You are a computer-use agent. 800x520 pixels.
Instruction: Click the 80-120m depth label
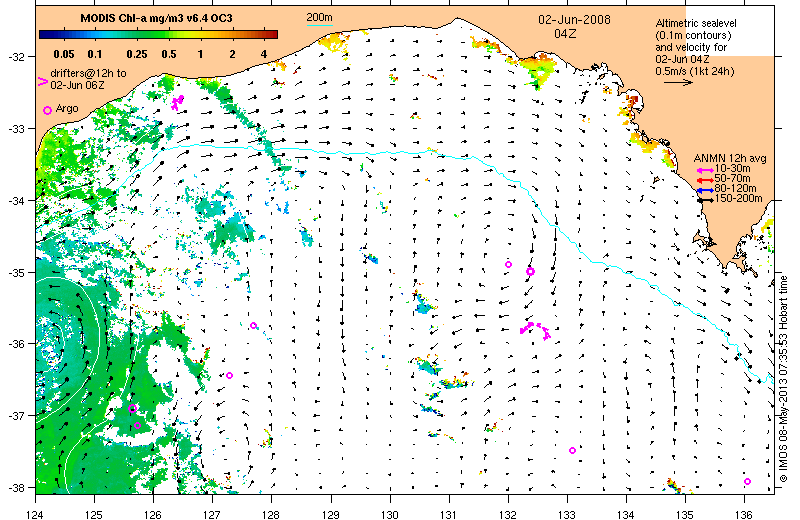pos(735,189)
